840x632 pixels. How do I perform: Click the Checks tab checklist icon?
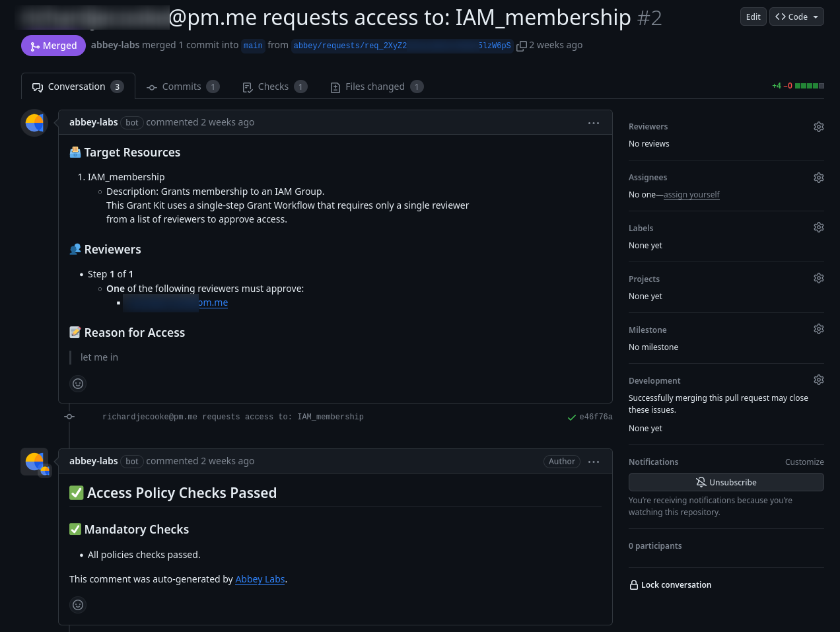pyautogui.click(x=248, y=87)
